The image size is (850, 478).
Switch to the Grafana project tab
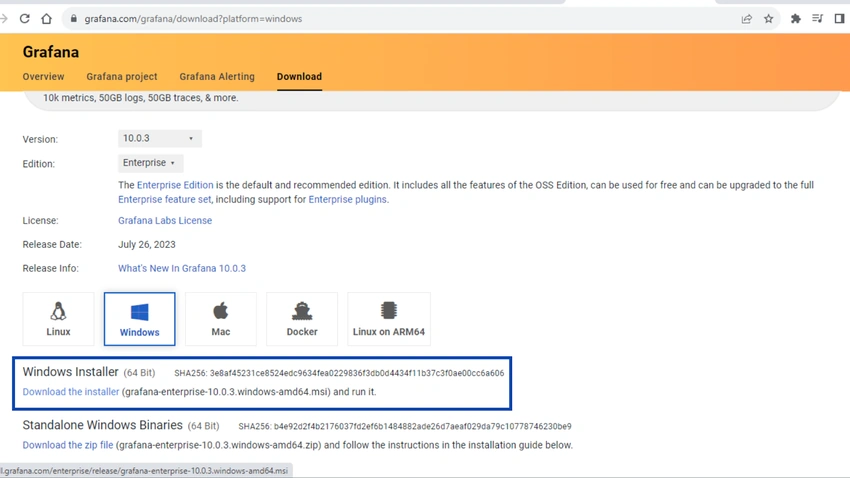pos(121,76)
